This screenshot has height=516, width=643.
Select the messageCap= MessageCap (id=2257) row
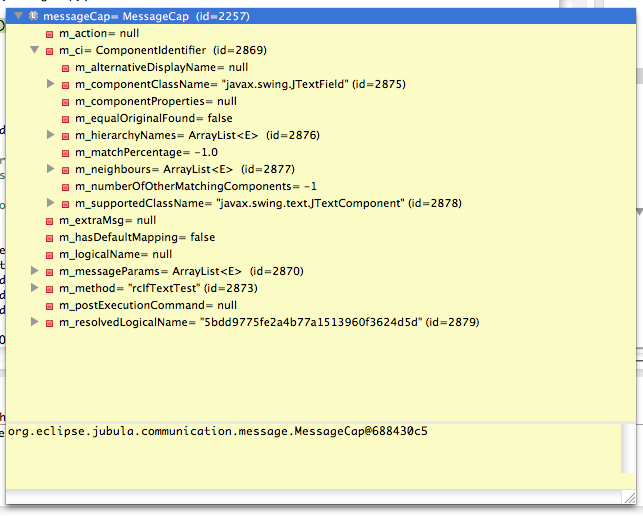click(321, 16)
